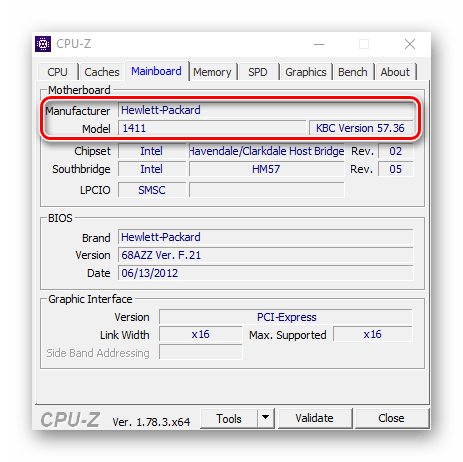463x462 pixels.
Task: Click the KBC Version 57.36 field
Action: click(x=361, y=128)
